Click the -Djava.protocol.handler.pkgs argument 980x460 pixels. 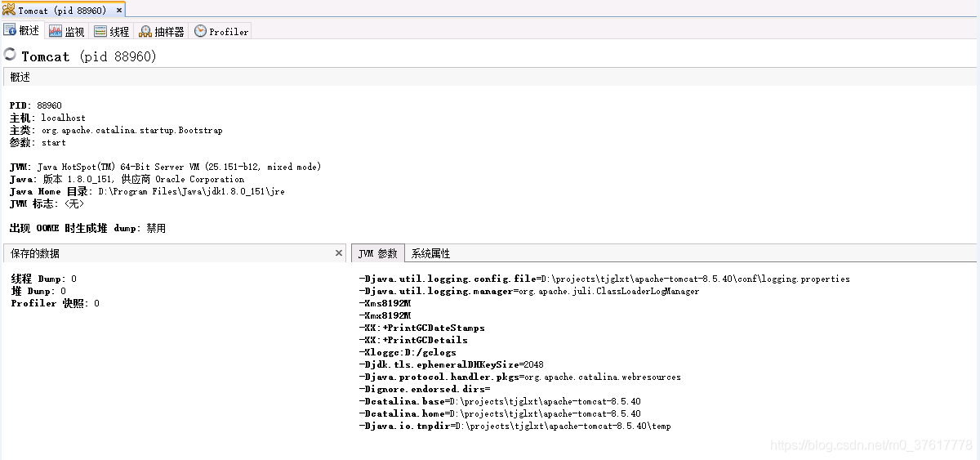point(519,377)
